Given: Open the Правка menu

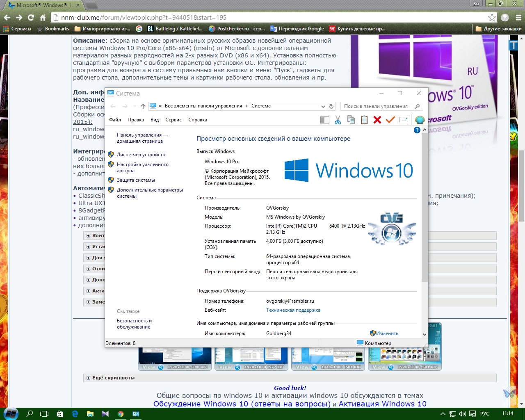Looking at the screenshot, I should click(135, 120).
